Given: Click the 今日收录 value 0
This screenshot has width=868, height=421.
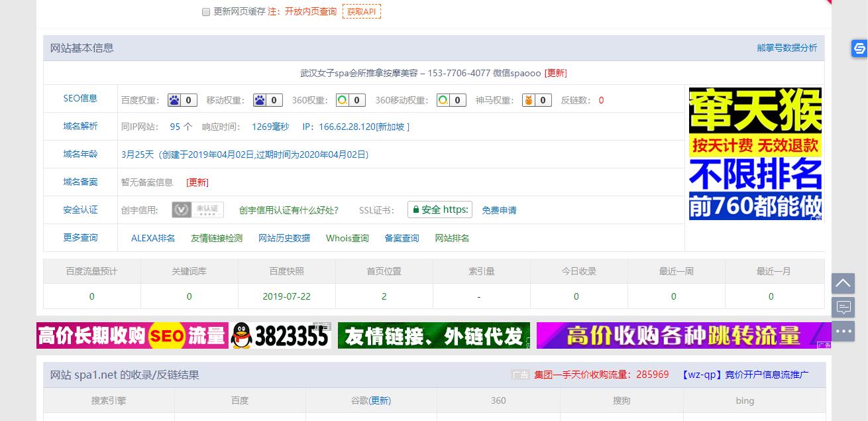Looking at the screenshot, I should pyautogui.click(x=576, y=296).
